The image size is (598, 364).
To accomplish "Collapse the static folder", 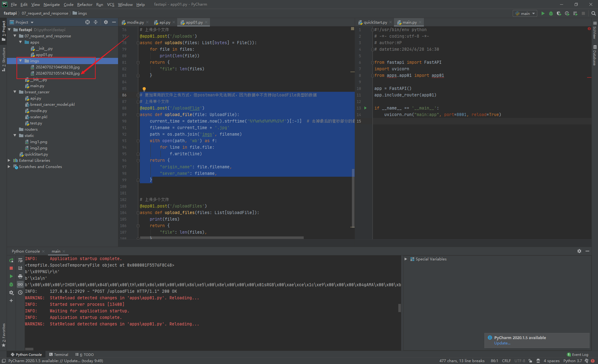I will [15, 135].
